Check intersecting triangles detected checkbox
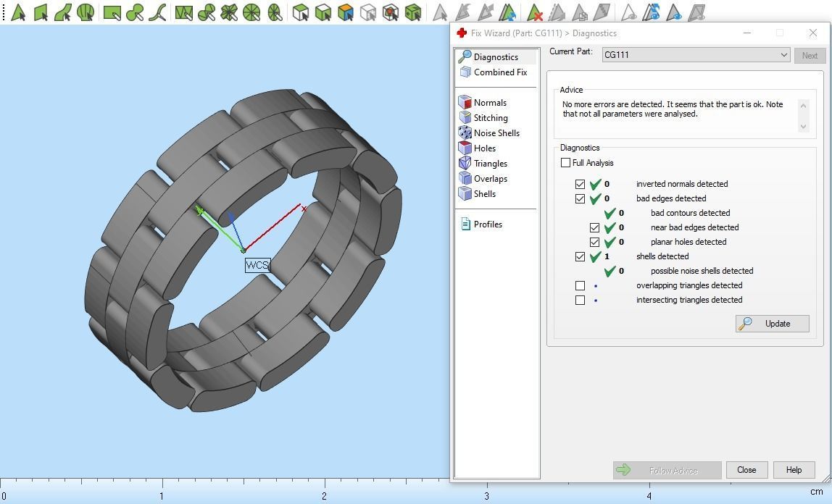 click(580, 300)
